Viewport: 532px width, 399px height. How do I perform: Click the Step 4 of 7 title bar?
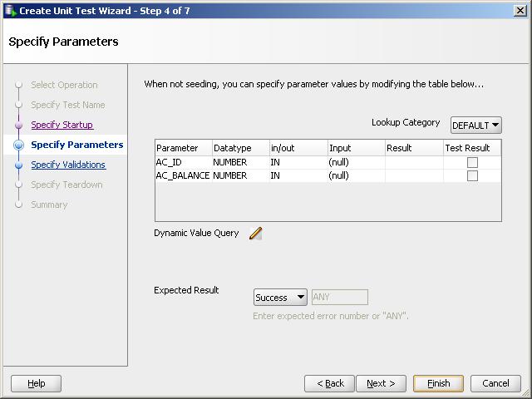(264, 11)
